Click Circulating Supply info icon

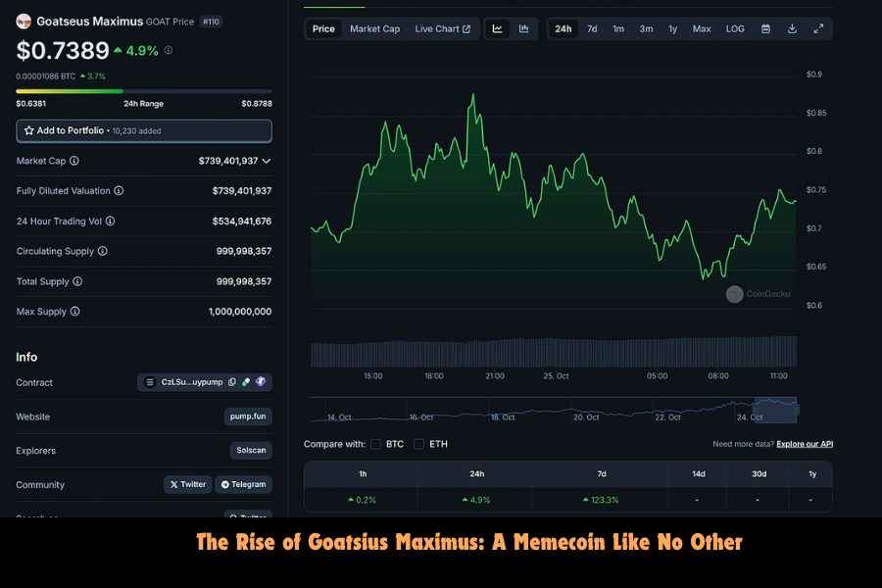(102, 251)
